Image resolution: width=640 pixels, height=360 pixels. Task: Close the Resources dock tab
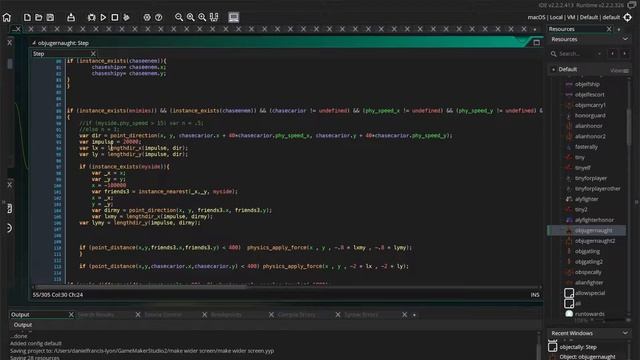tap(609, 29)
